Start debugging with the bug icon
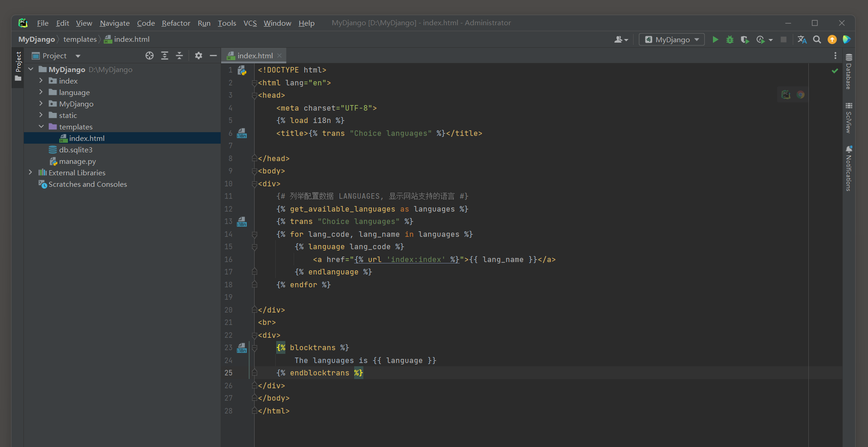The image size is (868, 447). [x=730, y=39]
